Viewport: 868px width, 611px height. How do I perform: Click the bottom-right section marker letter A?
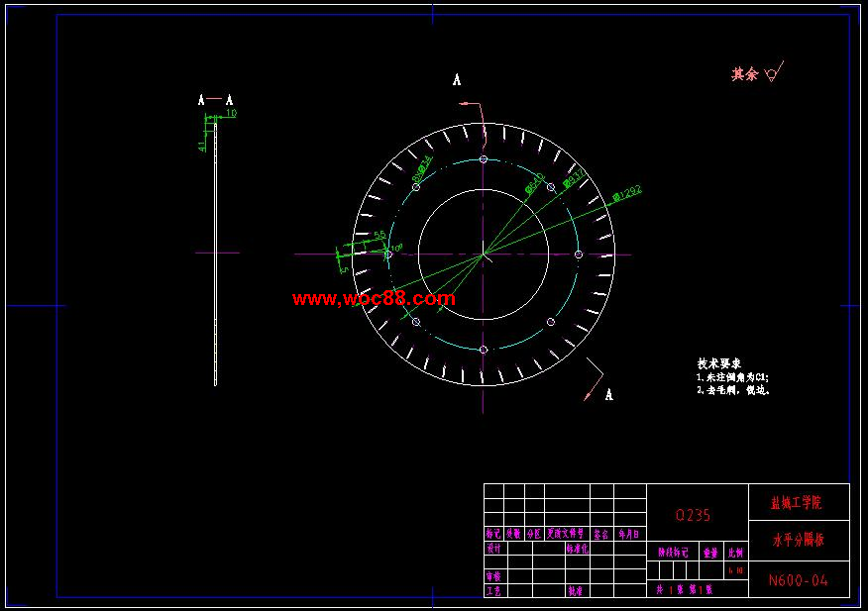point(609,394)
